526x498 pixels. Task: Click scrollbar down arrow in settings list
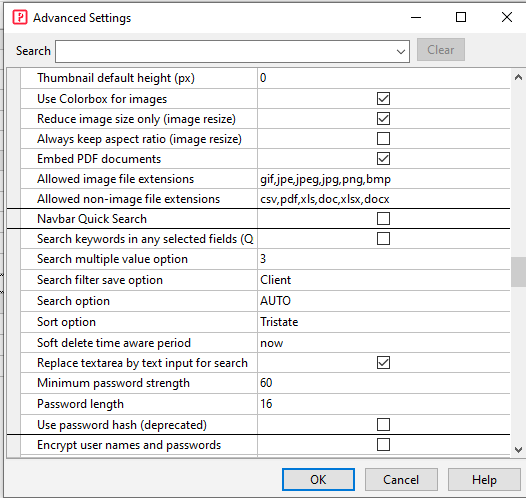coord(518,449)
